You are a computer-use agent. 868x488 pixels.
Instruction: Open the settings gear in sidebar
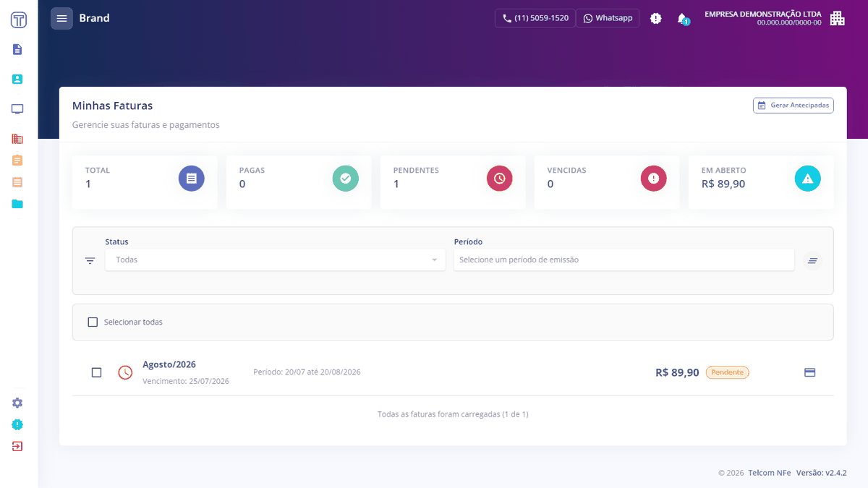tap(17, 403)
